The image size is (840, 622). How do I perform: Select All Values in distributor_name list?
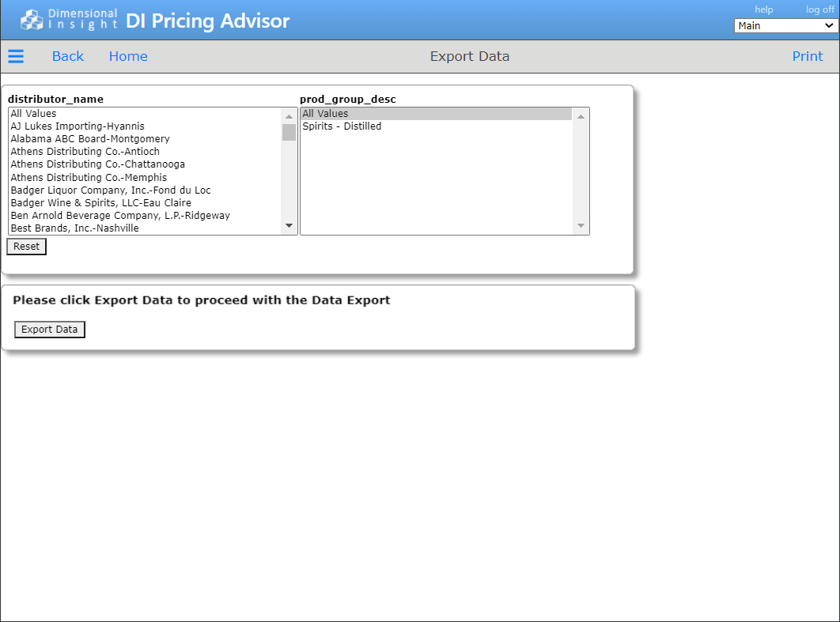pyautogui.click(x=146, y=114)
